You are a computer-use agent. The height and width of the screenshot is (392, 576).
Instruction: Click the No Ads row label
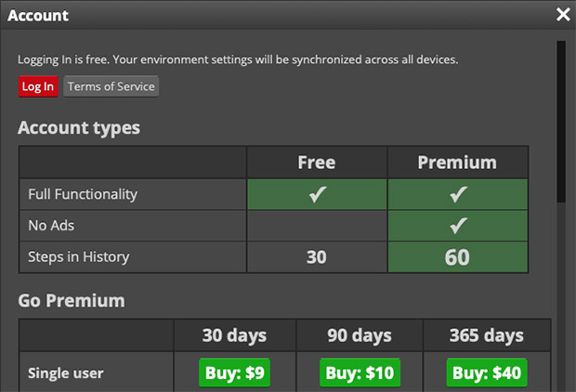pyautogui.click(x=51, y=225)
